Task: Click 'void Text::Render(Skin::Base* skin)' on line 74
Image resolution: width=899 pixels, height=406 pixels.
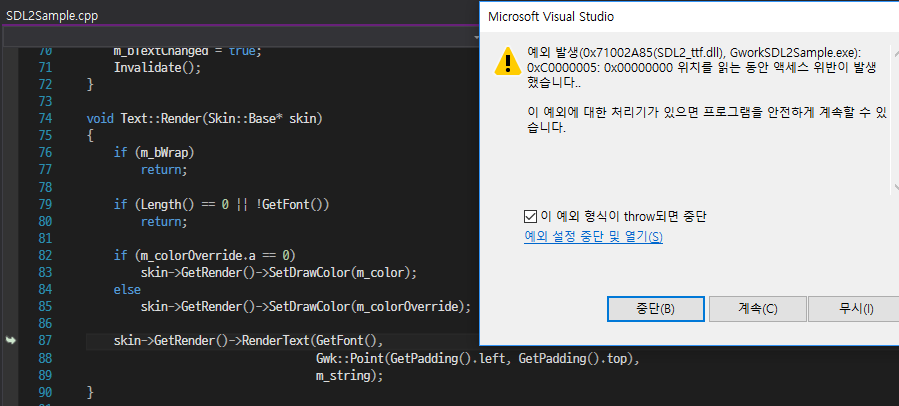Action: click(205, 119)
